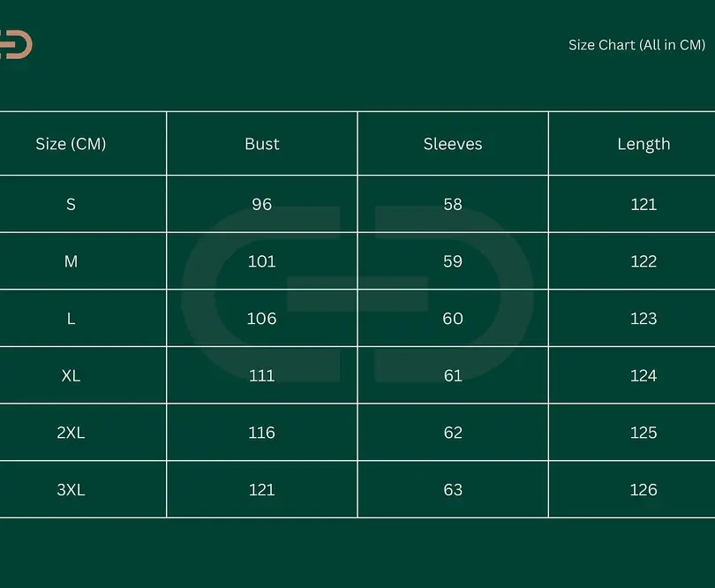715x588 pixels.
Task: Click the 2XL size row label
Action: [71, 433]
